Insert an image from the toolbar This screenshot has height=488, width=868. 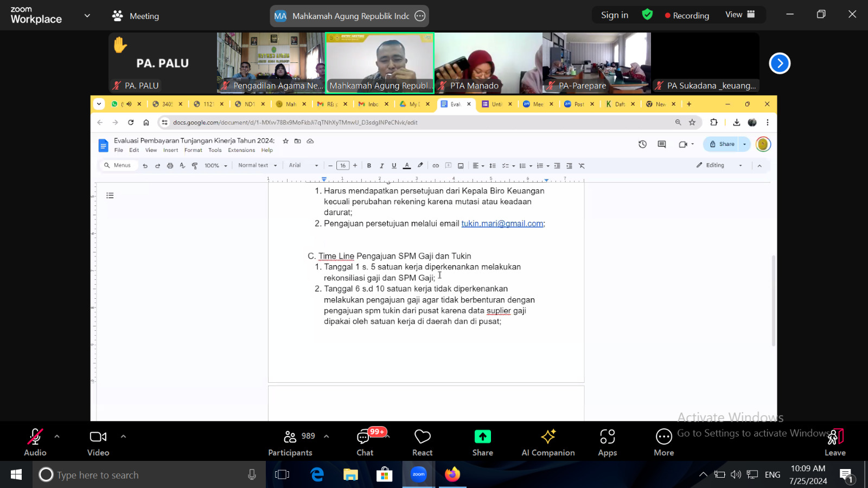click(461, 166)
